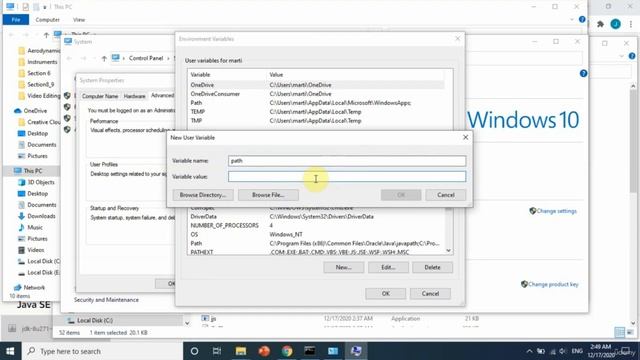Screen dimensions: 640x360
Task: Select PATHEXT system variable row
Action: point(316,252)
